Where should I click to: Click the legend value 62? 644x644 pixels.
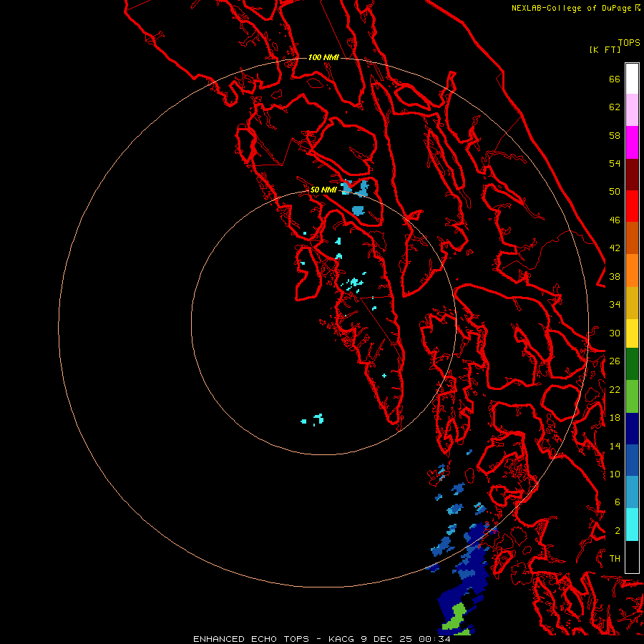(x=615, y=107)
